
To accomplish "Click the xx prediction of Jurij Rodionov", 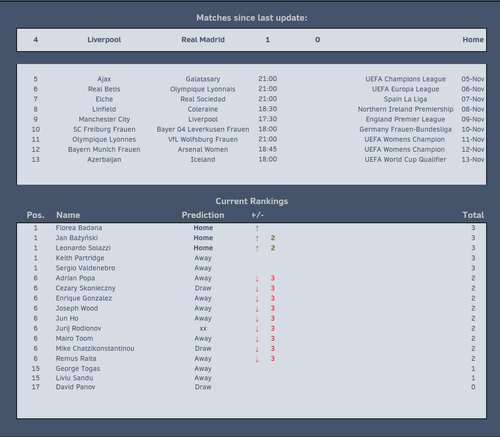I will click(x=203, y=329).
